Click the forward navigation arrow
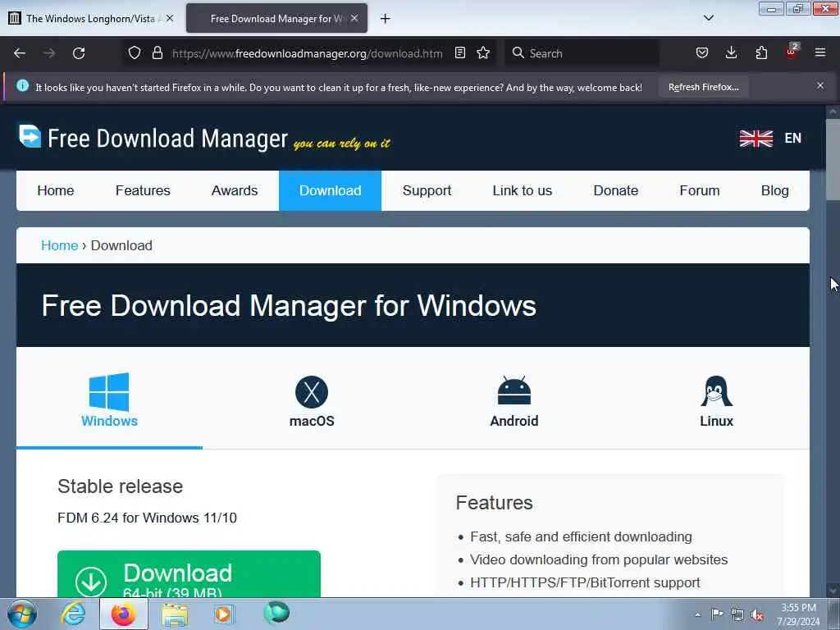 [49, 53]
